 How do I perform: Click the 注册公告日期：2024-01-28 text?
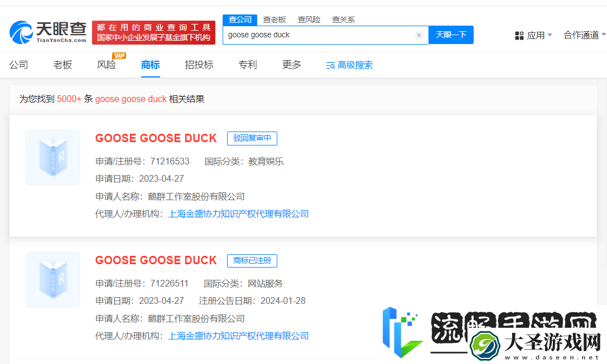point(252,301)
